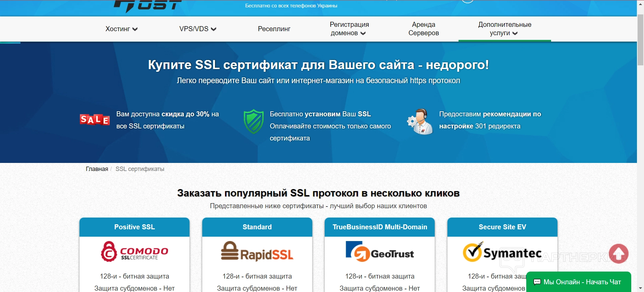Viewport: 644px width, 292px height.
Task: Click the main heading 'Купите SSL сертификат'
Action: click(318, 65)
